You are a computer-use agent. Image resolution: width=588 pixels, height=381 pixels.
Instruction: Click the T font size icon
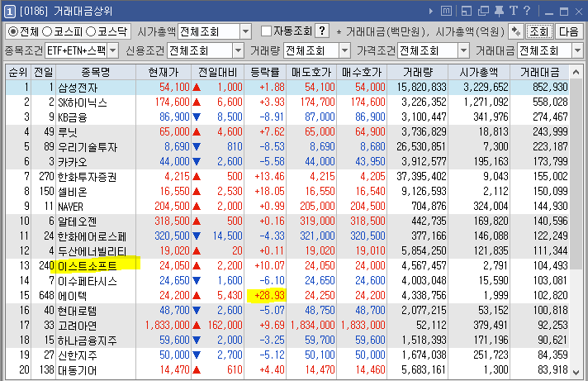pyautogui.click(x=514, y=11)
